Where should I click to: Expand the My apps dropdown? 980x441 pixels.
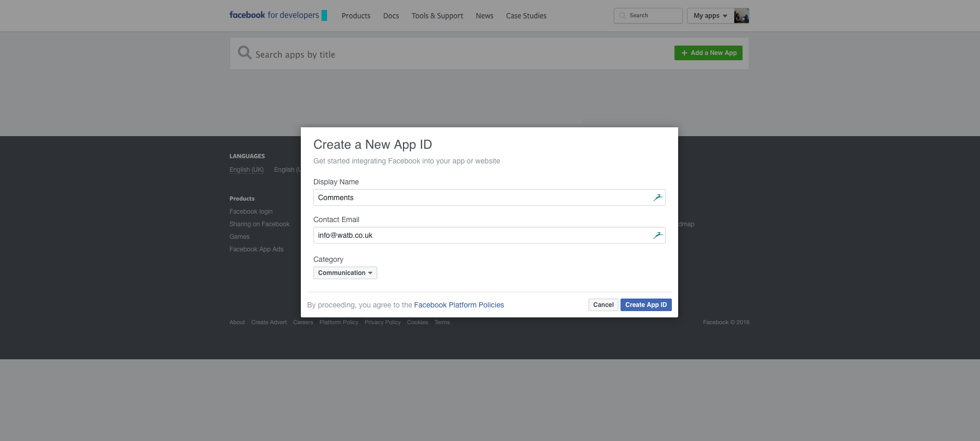click(x=710, y=16)
